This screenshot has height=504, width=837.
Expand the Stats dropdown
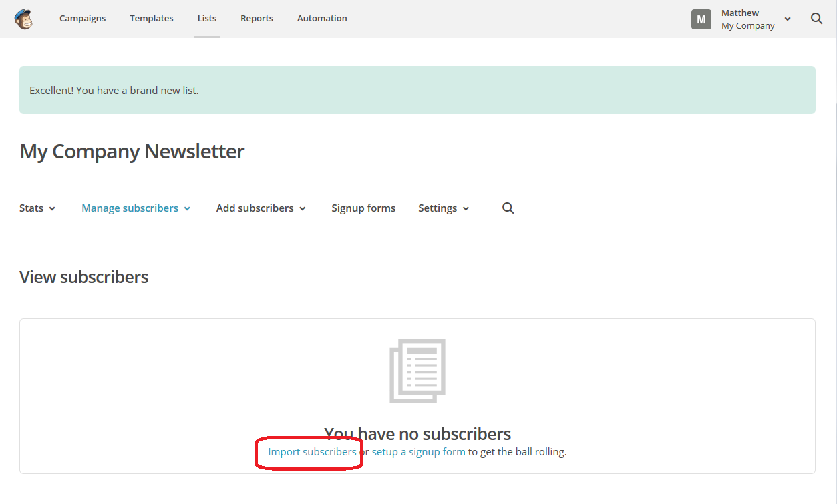37,208
